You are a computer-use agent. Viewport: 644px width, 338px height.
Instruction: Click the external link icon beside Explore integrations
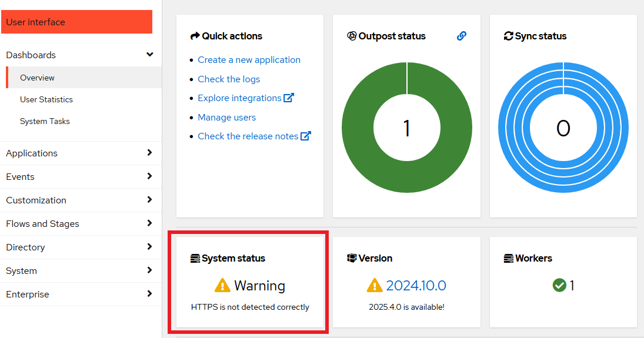coord(289,98)
